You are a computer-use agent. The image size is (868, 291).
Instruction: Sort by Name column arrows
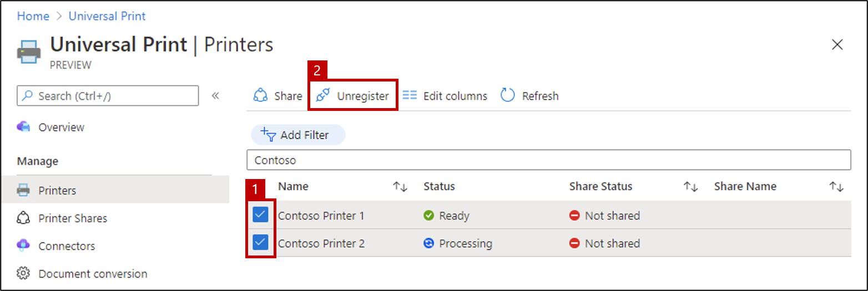[400, 187]
